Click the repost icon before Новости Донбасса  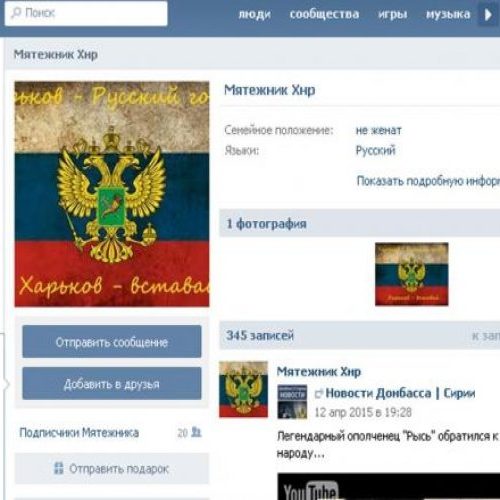[x=319, y=394]
